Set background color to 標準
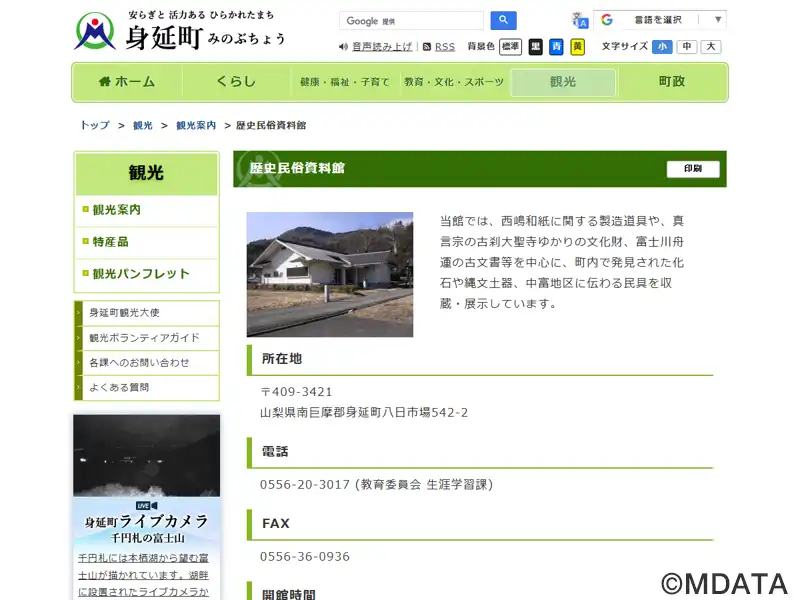Viewport: 800px width, 600px height. click(511, 47)
